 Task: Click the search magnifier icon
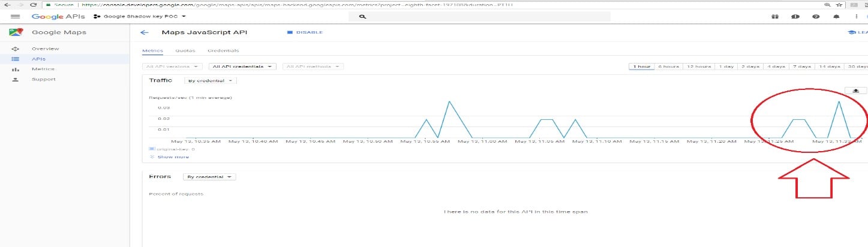click(362, 17)
